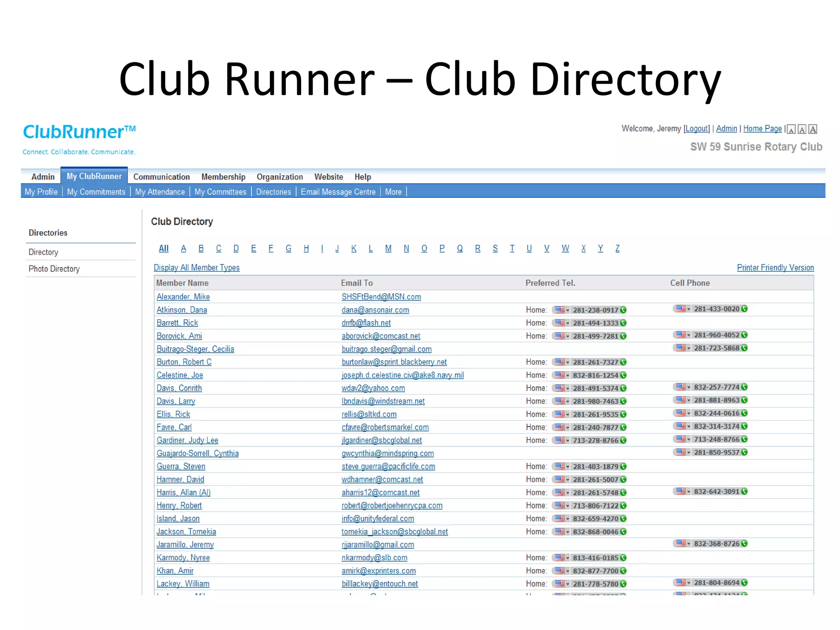Viewport: 840px width, 630px height.
Task: Filter directory by letter M
Action: tap(388, 249)
